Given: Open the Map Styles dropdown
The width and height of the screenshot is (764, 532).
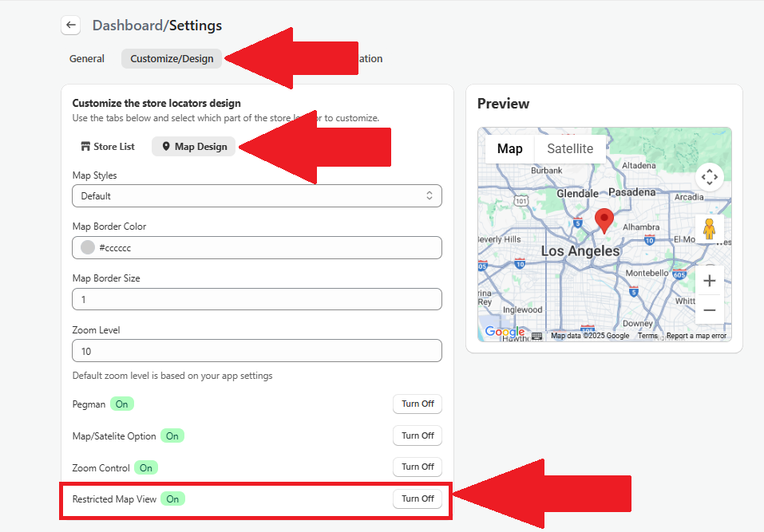Looking at the screenshot, I should tap(256, 196).
